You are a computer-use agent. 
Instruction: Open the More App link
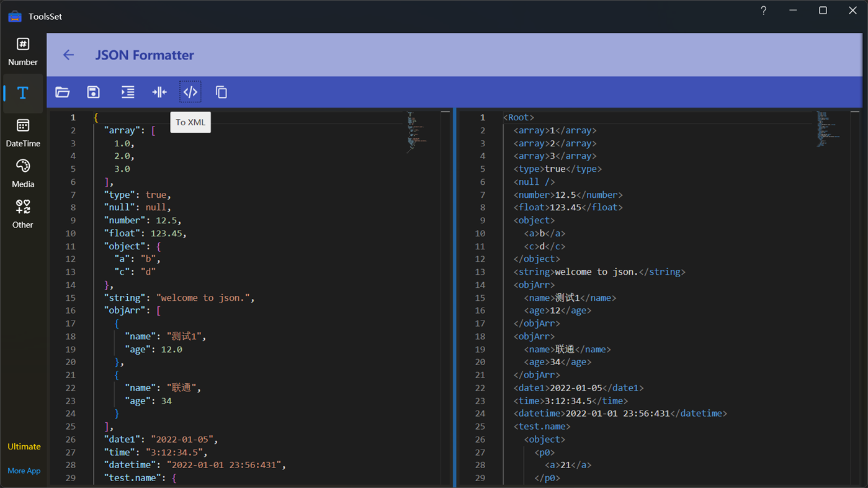tap(24, 471)
